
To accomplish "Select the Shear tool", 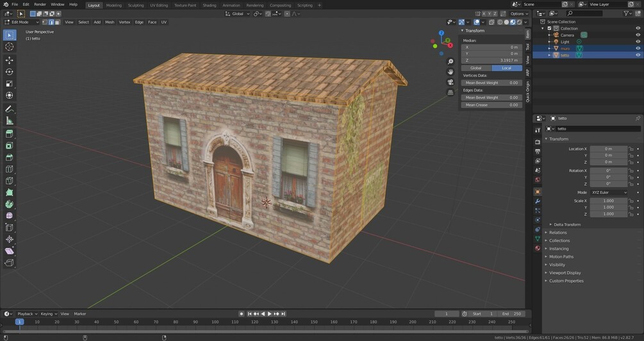I will 10,251.
